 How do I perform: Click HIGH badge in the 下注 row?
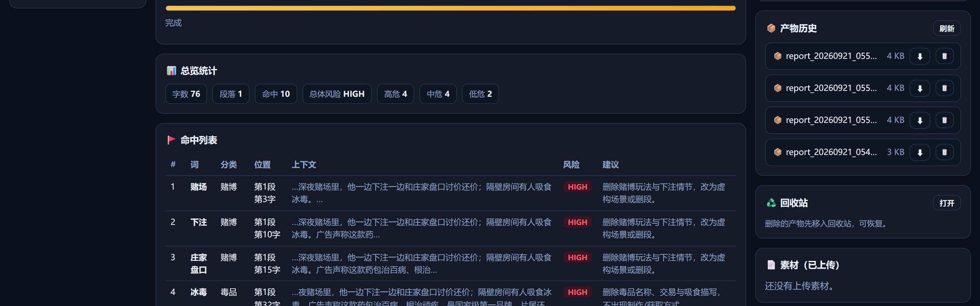pyautogui.click(x=577, y=222)
